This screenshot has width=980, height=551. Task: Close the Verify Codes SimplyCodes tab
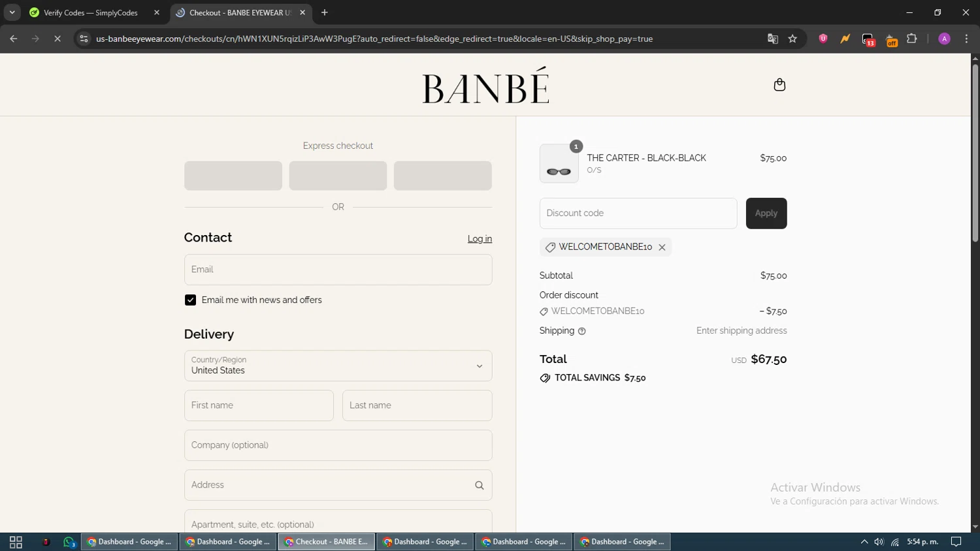[x=157, y=12]
